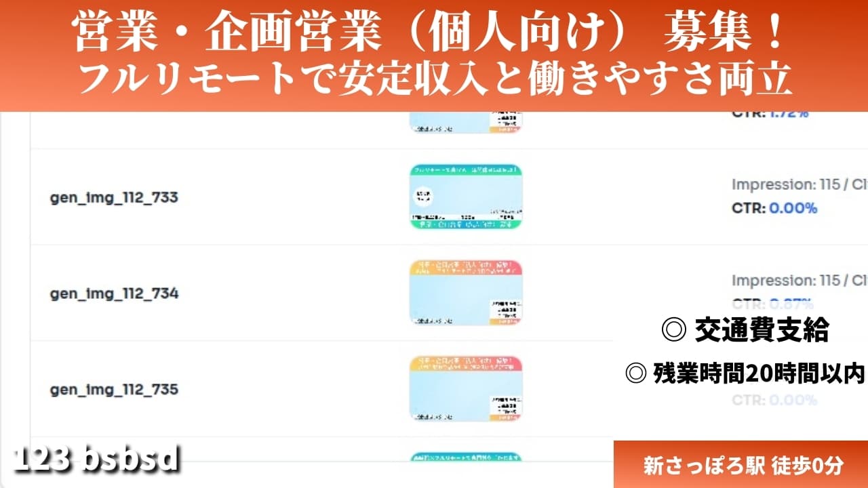Click the CTR: 0.00% statistic for gen_img_112_733
The image size is (868, 488).
point(772,208)
